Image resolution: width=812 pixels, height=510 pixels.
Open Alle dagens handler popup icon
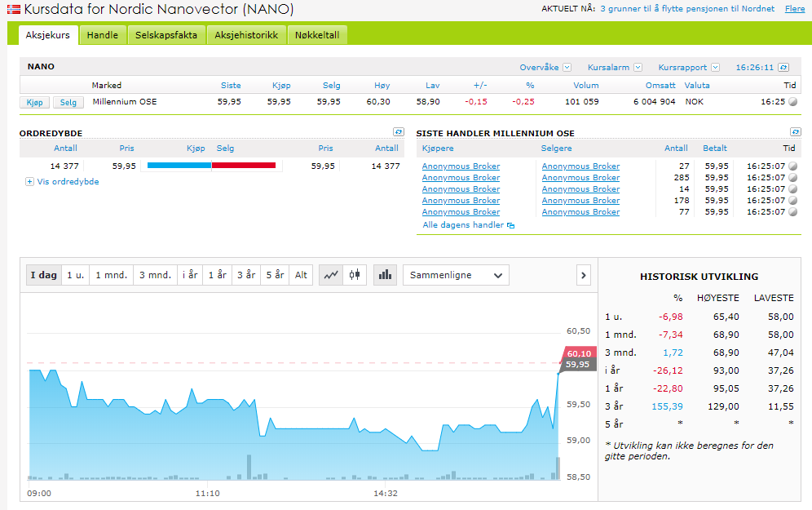(x=511, y=225)
